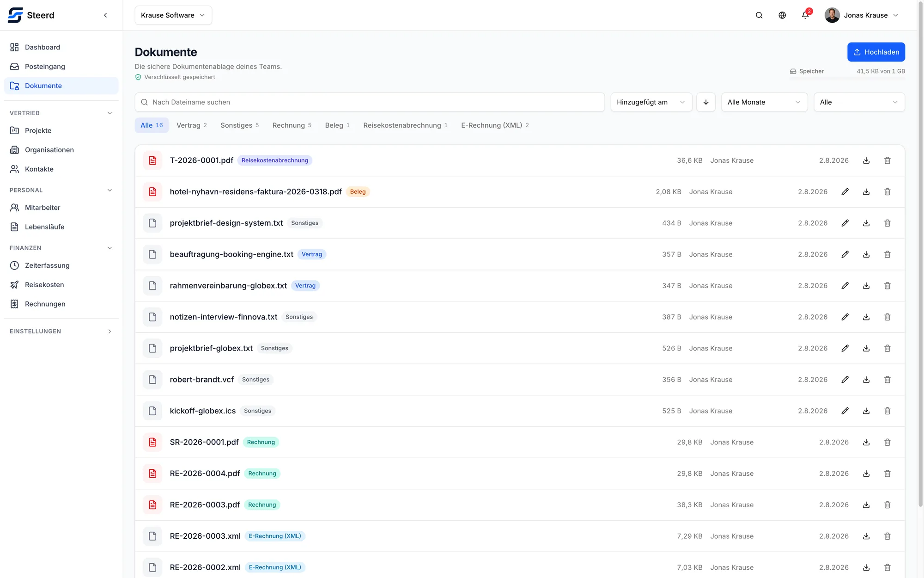The image size is (924, 578).
Task: Edit beauftragung-booking-engine.txt
Action: [x=845, y=254]
